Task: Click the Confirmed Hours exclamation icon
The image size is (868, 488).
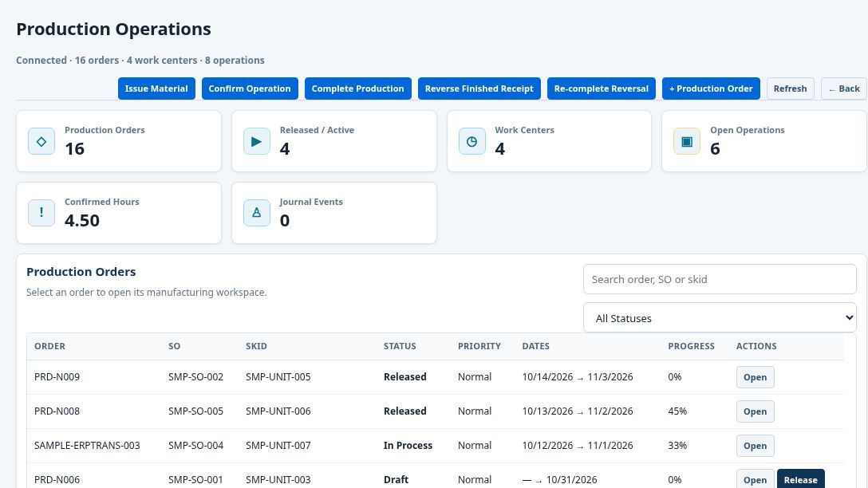Action: click(x=41, y=213)
